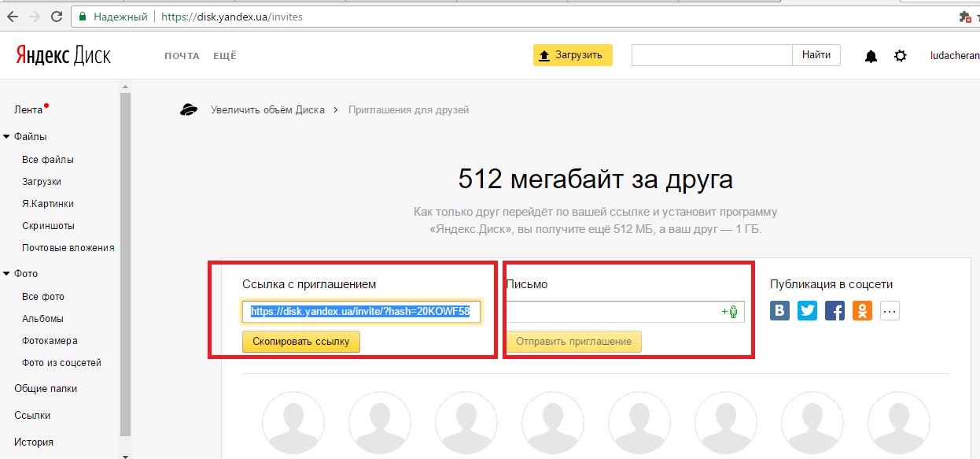980x459 pixels.
Task: Open История in sidebar
Action: (34, 442)
